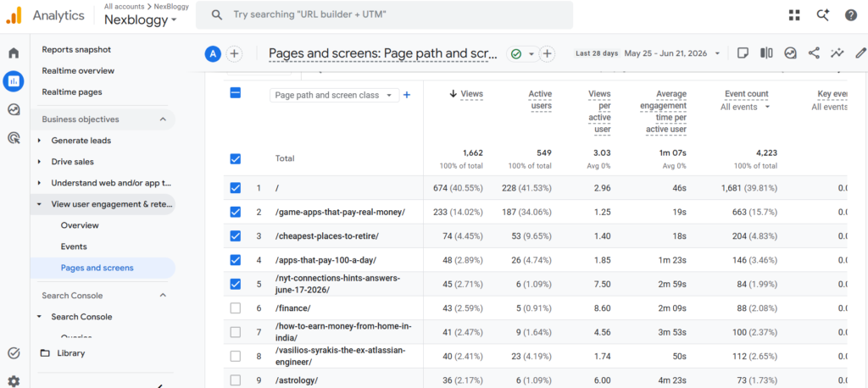The image size is (868, 388).
Task: Open the date range dropdown arrow
Action: [x=718, y=53]
